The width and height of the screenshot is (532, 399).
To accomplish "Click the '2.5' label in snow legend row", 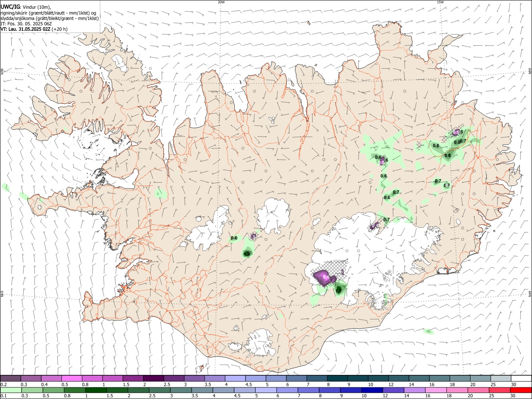I will pyautogui.click(x=167, y=384).
